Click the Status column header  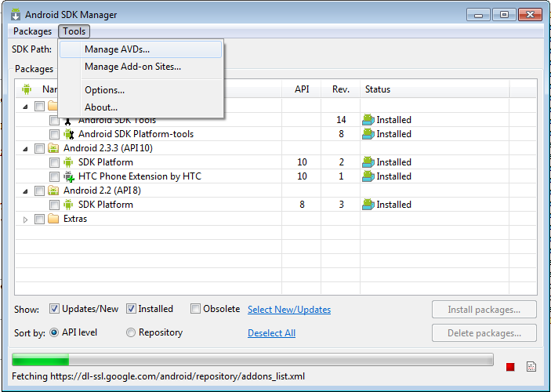click(x=378, y=89)
